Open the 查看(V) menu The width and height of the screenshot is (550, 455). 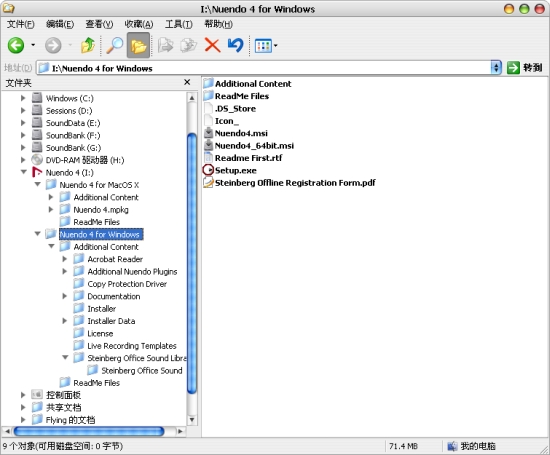pos(99,24)
